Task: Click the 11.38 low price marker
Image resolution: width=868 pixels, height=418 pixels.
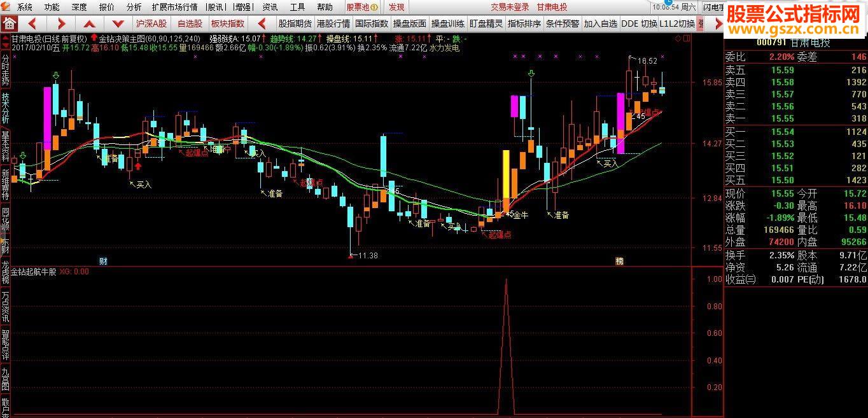Action: pos(368,256)
